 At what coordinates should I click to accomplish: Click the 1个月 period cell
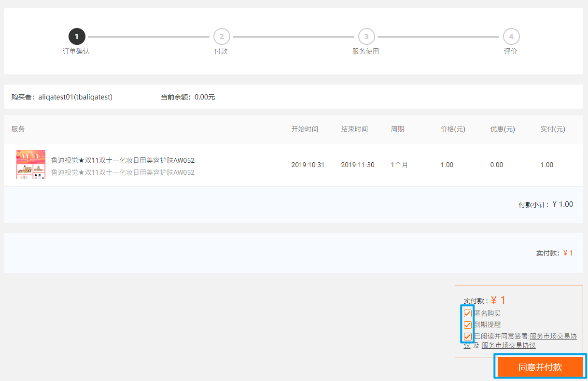point(399,165)
